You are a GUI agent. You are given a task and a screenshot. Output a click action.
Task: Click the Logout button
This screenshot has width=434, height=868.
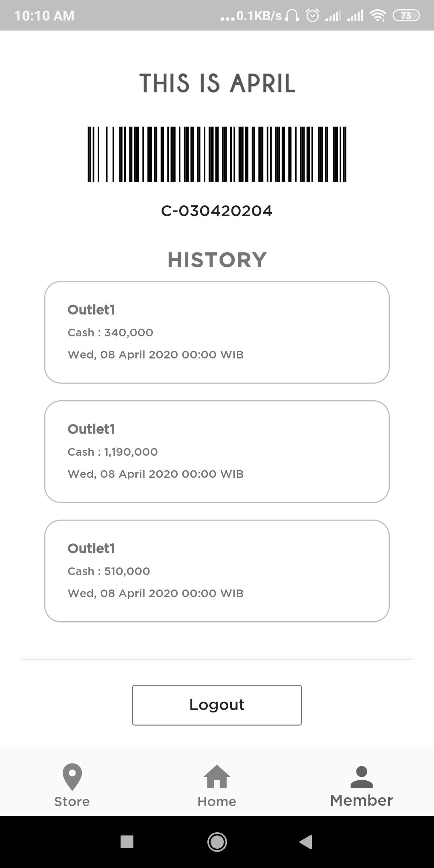coord(217,705)
